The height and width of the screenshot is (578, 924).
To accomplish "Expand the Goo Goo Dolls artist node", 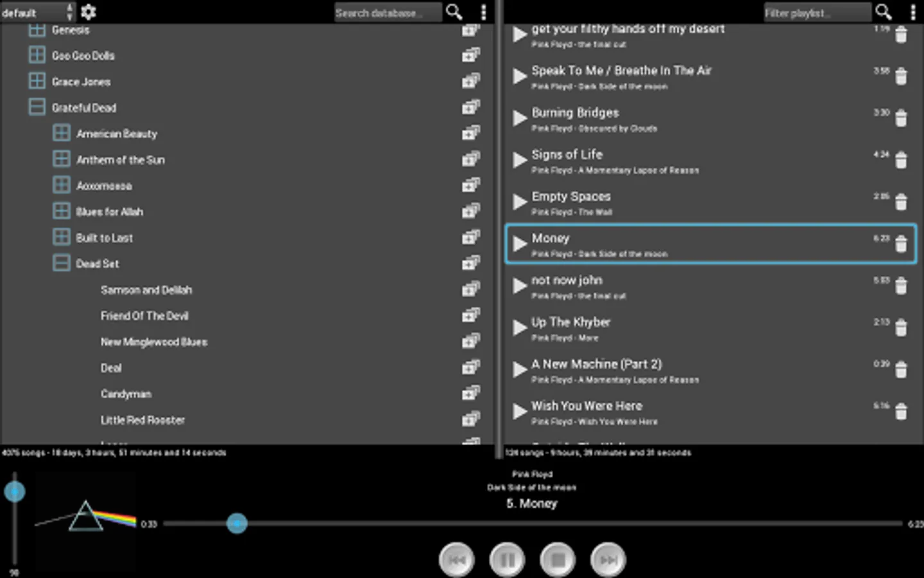I will click(37, 55).
